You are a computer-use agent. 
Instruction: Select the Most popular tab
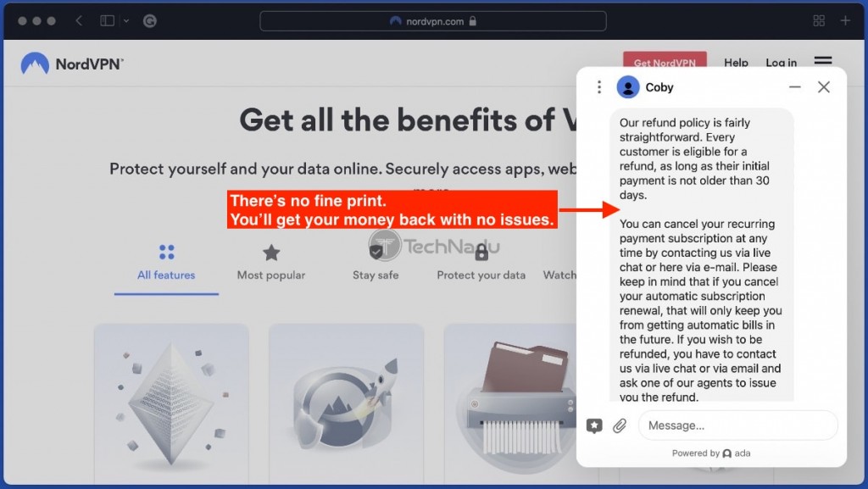[271, 263]
